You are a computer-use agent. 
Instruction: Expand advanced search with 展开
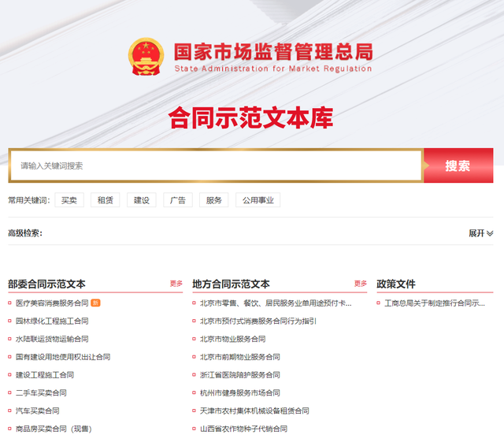point(480,233)
